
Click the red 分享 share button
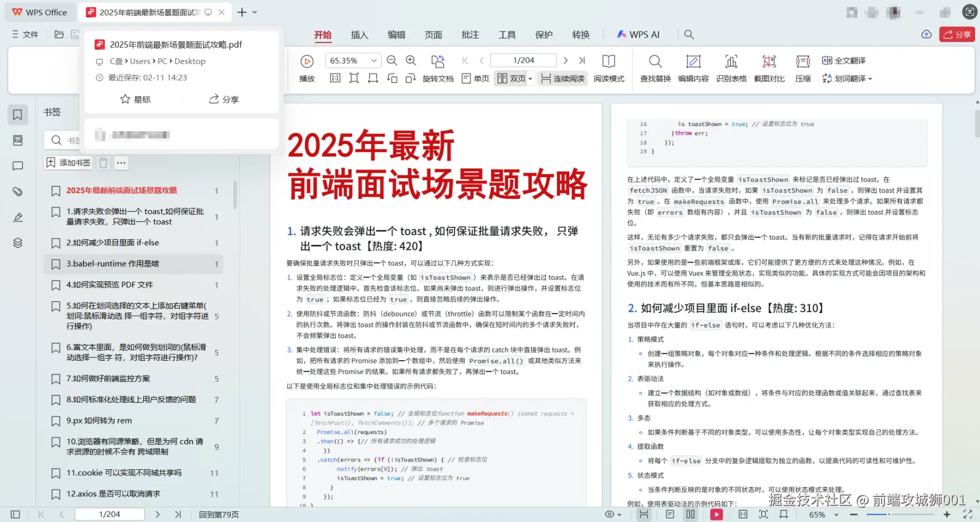pyautogui.click(x=957, y=35)
